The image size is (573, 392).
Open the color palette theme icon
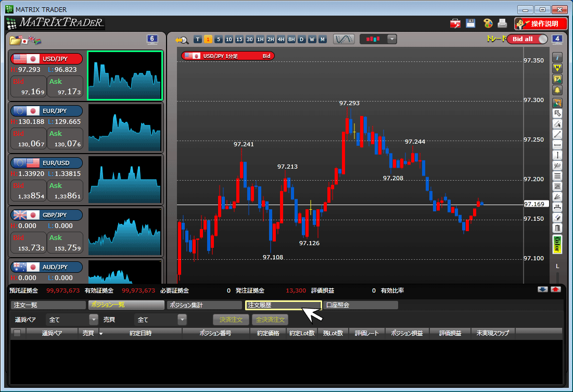(488, 23)
